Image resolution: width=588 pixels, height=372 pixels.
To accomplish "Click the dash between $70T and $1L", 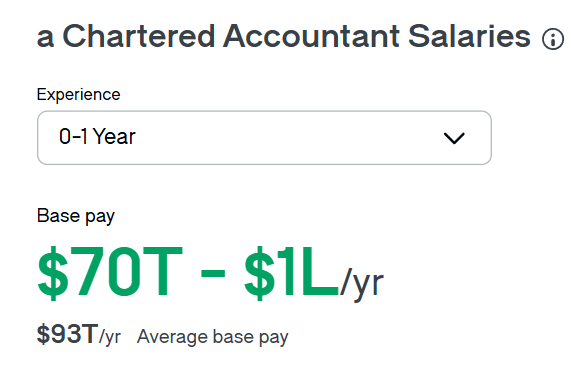I will point(213,272).
